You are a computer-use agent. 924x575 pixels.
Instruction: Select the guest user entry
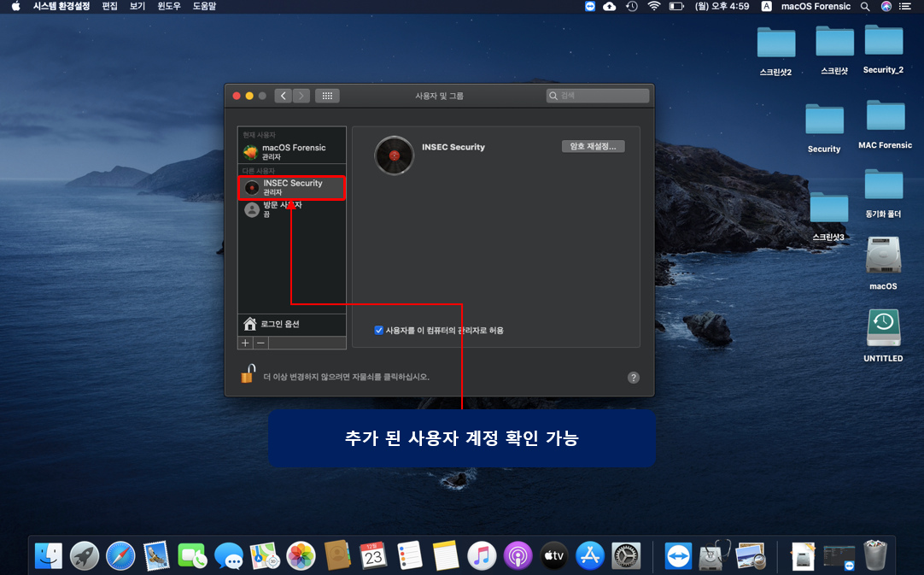click(282, 209)
